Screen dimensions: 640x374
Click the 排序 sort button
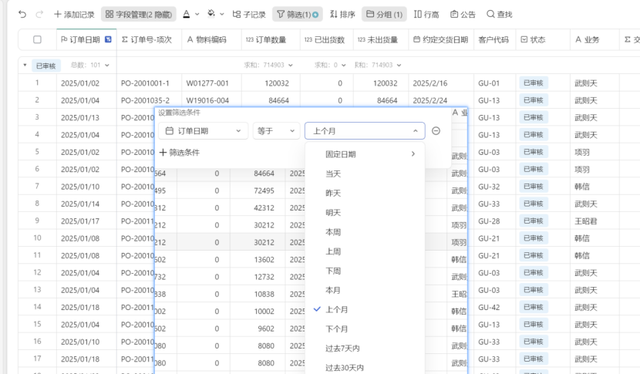tap(342, 14)
